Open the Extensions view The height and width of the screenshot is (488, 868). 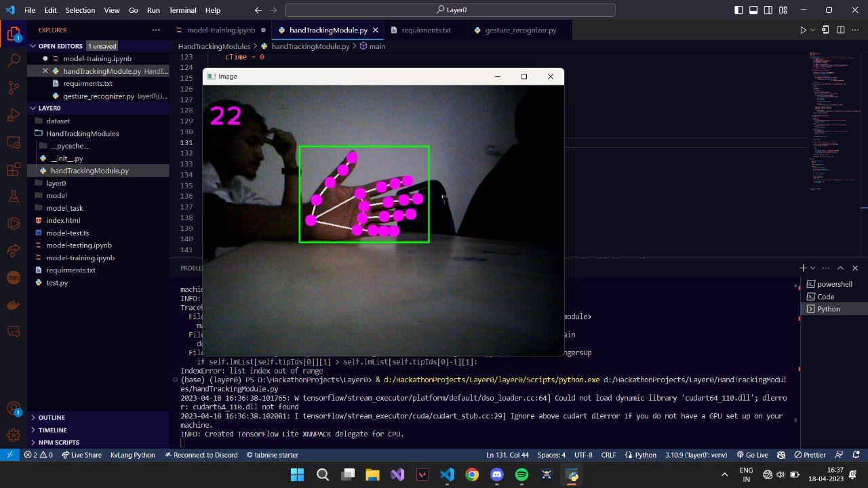[14, 169]
